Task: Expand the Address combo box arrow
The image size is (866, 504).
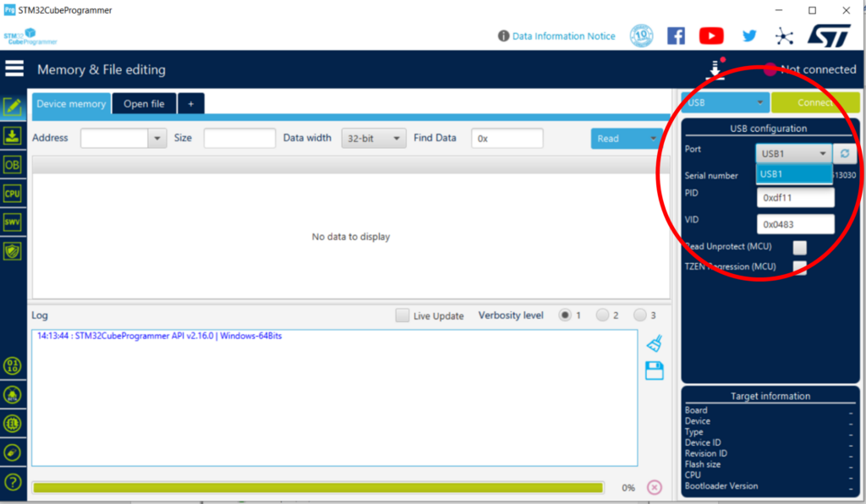Action: coord(156,139)
